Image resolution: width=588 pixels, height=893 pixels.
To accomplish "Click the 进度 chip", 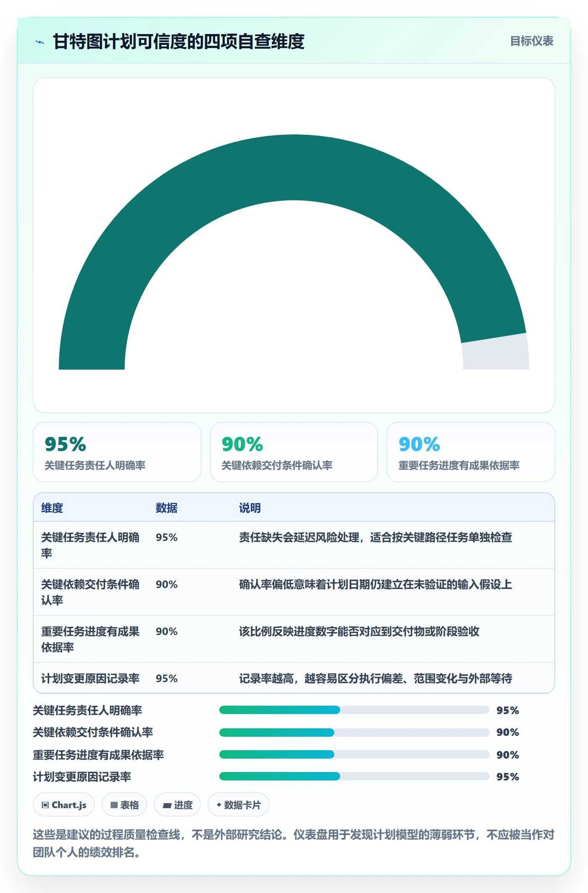I will (x=177, y=805).
